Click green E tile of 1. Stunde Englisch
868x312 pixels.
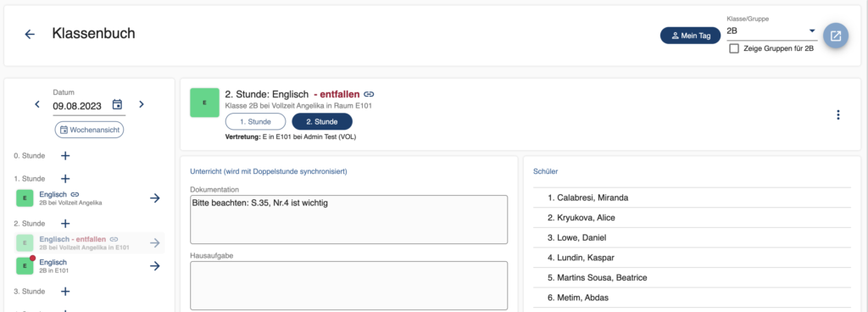coord(25,198)
